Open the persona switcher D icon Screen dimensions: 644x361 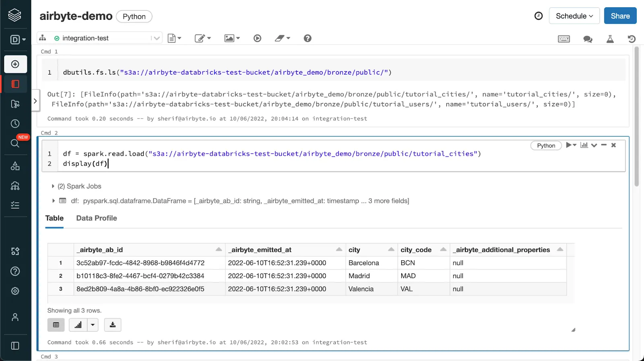point(17,39)
